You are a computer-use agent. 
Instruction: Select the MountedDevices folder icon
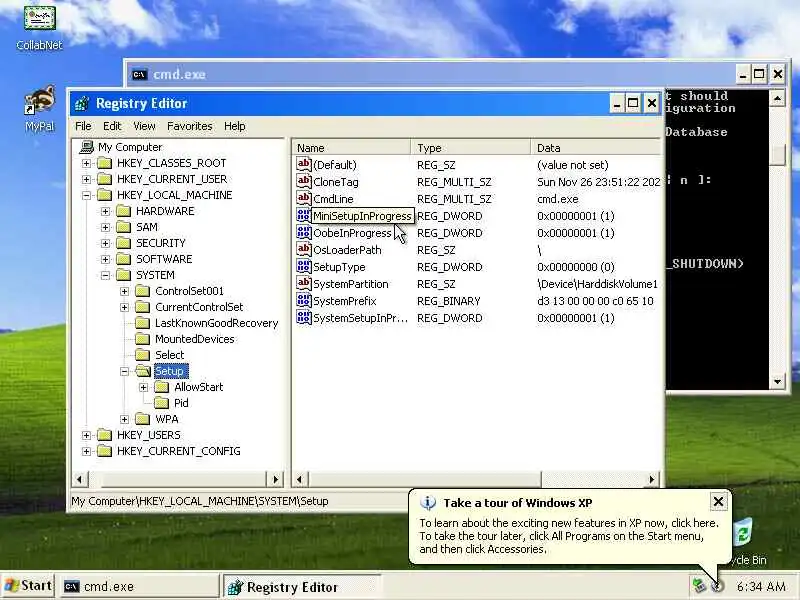point(143,339)
